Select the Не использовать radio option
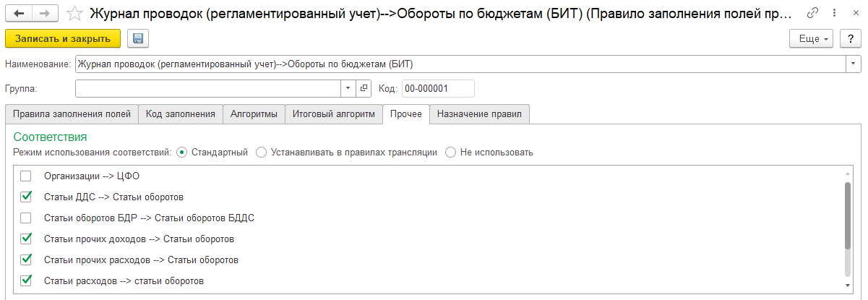The image size is (868, 300). pos(450,153)
